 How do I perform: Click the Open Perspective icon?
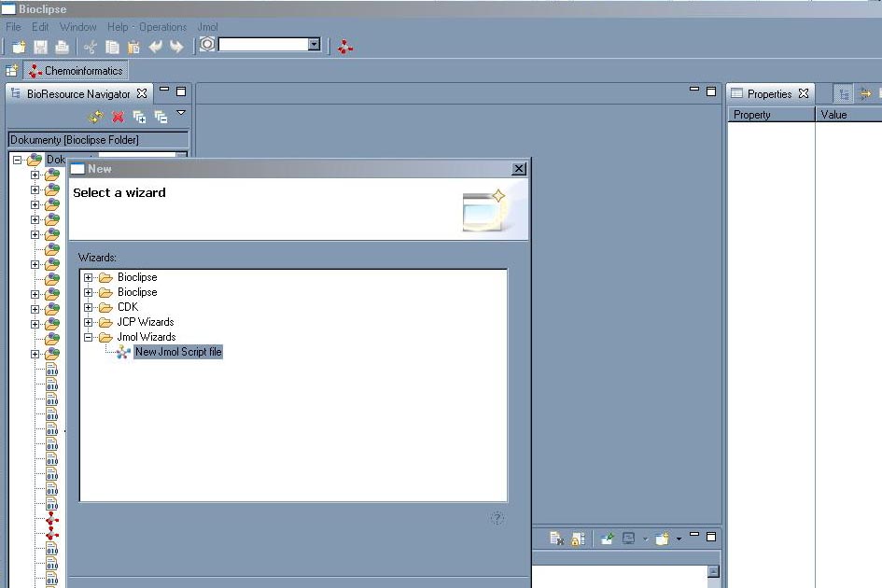point(12,70)
